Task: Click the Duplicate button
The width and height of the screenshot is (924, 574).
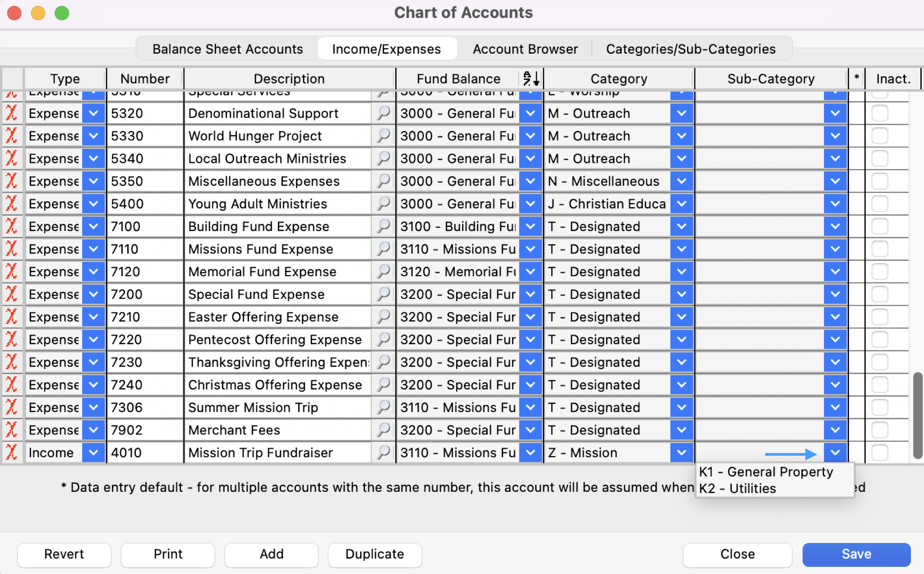Action: 374,554
